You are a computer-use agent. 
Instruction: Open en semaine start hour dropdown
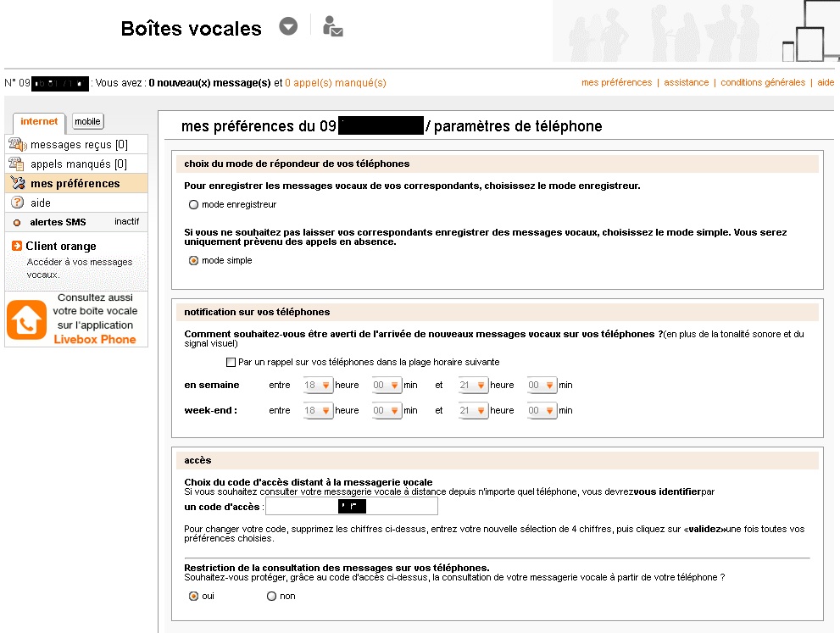[x=319, y=386]
